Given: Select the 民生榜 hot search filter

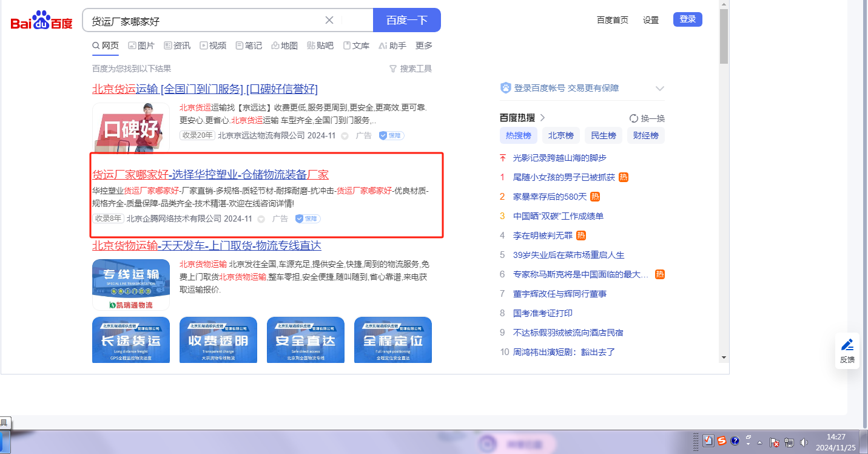Looking at the screenshot, I should click(604, 135).
